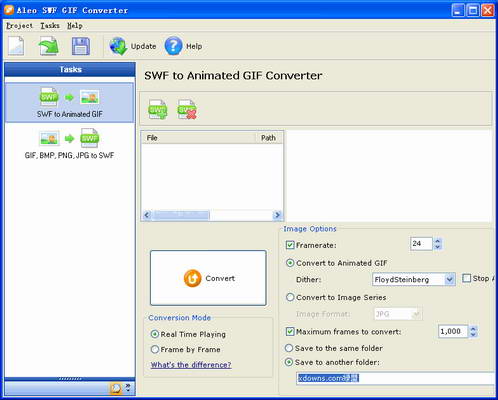Click the Tasks panel header

pyautogui.click(x=70, y=69)
